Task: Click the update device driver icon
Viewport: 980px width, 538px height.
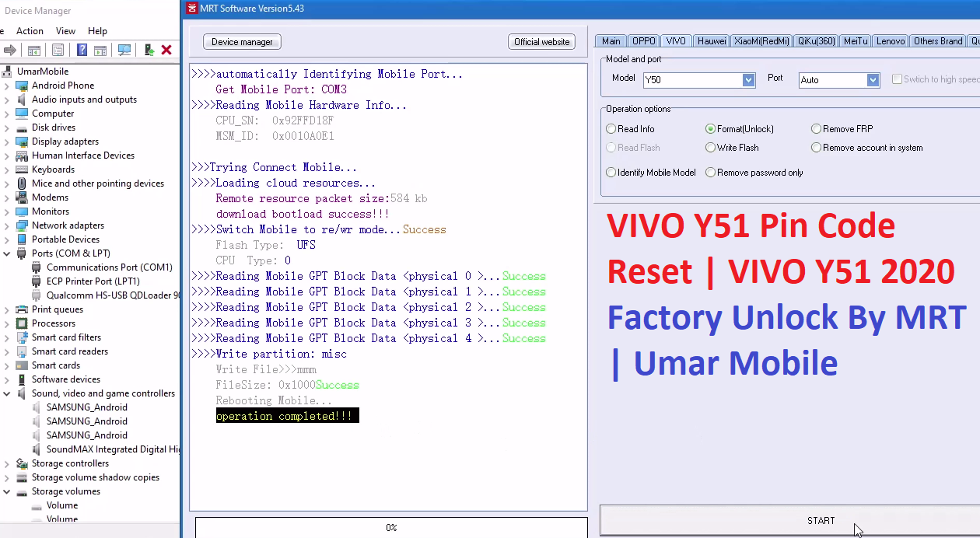Action: tap(148, 50)
